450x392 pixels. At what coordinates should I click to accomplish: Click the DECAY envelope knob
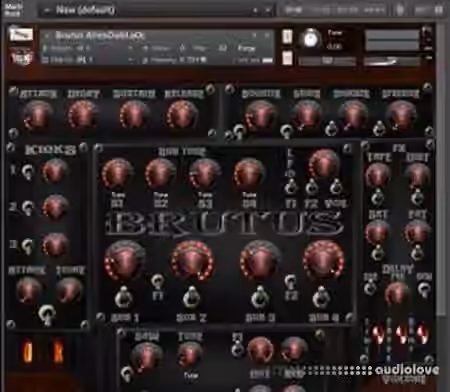[x=83, y=115]
